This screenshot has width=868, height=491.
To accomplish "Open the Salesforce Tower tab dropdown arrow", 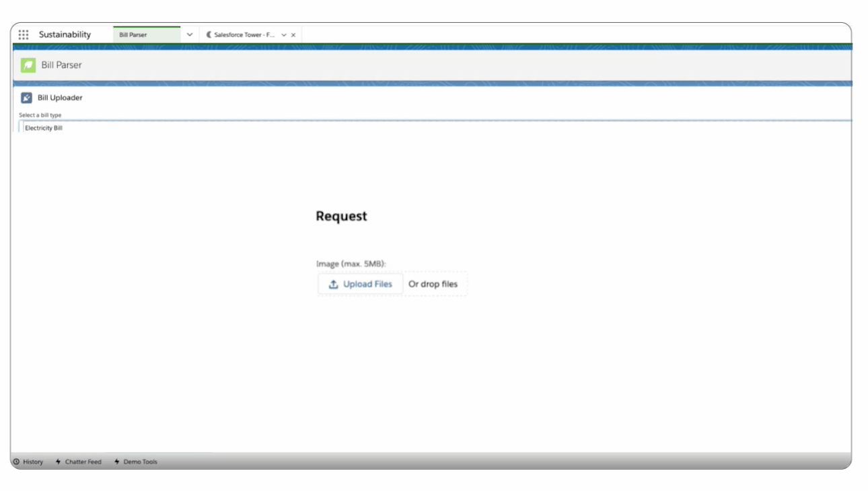I will (x=284, y=35).
